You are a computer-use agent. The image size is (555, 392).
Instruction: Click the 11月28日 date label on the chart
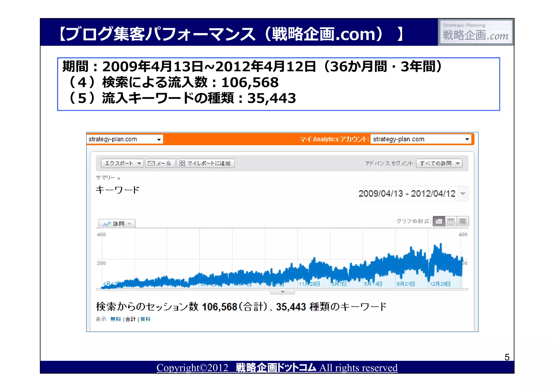309,284
